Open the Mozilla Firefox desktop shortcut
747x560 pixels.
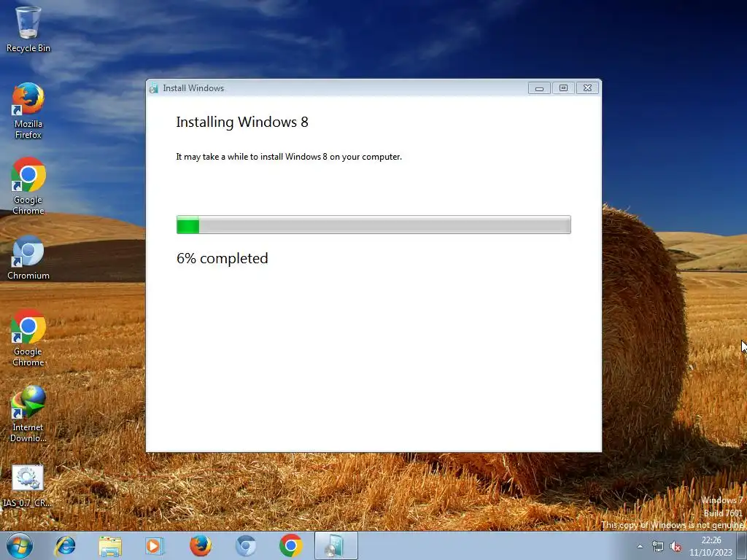(28, 111)
